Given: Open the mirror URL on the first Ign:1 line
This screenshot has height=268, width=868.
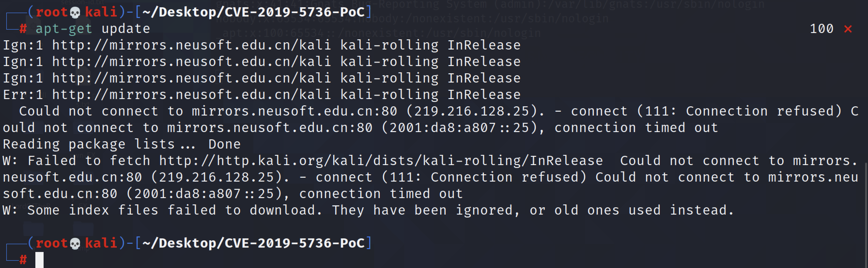Looking at the screenshot, I should point(191,45).
